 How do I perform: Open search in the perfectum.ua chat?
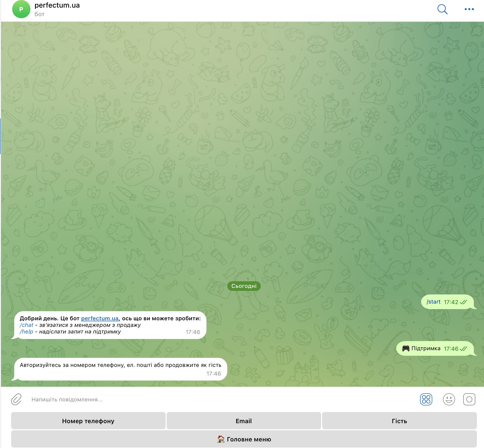[x=442, y=9]
